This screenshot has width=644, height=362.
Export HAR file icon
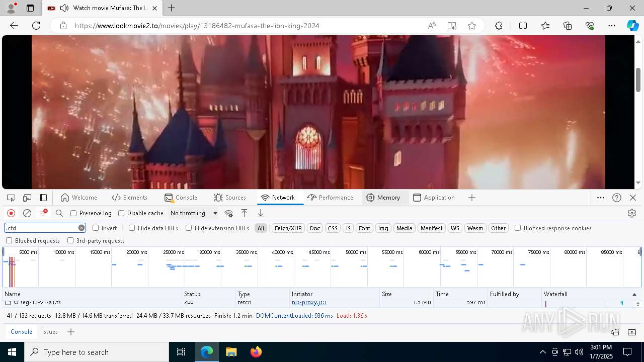(261, 213)
